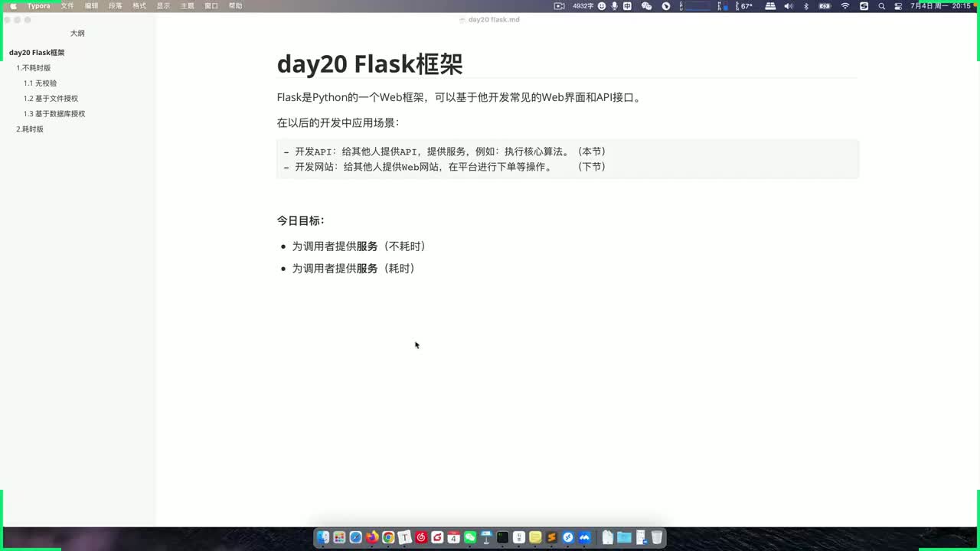Open the 显示 menu
This screenshot has height=551, width=980.
[163, 5]
